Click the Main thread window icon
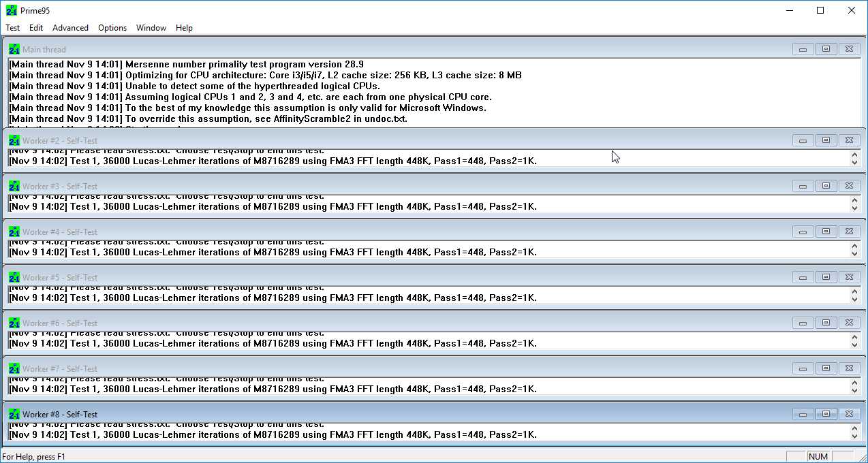 click(14, 49)
